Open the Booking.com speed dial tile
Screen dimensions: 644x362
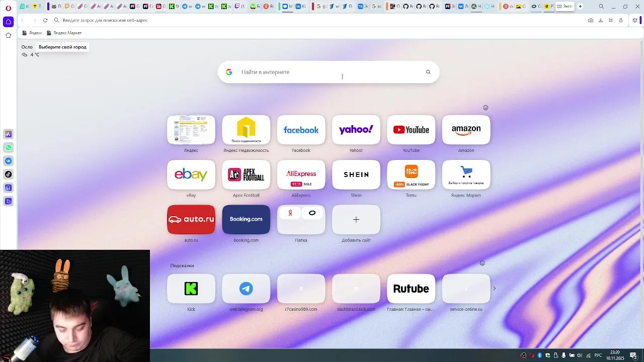coord(246,219)
